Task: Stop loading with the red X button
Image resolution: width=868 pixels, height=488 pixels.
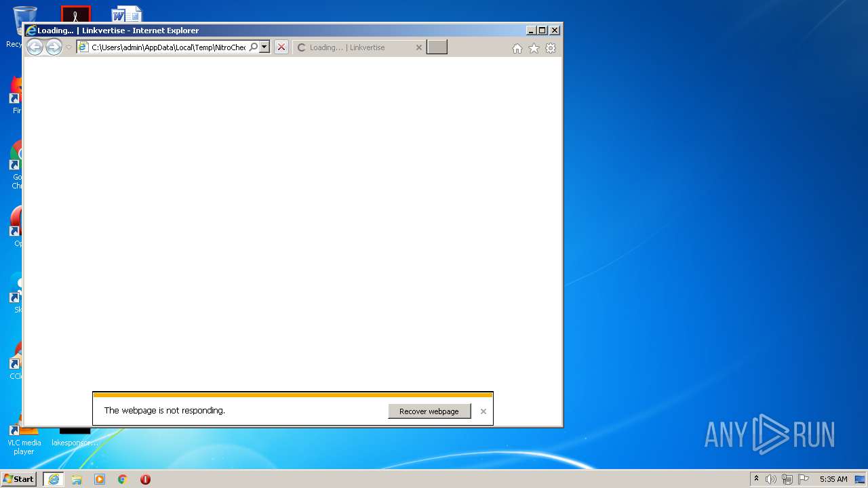Action: point(281,47)
